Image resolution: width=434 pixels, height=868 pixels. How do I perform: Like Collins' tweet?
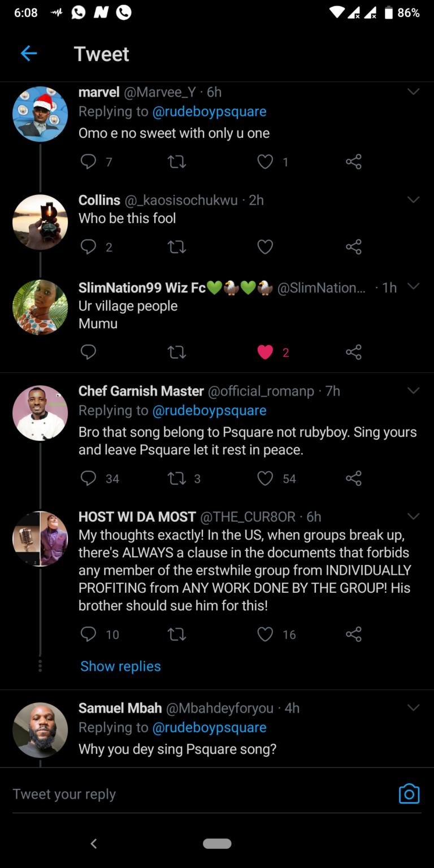pyautogui.click(x=265, y=247)
